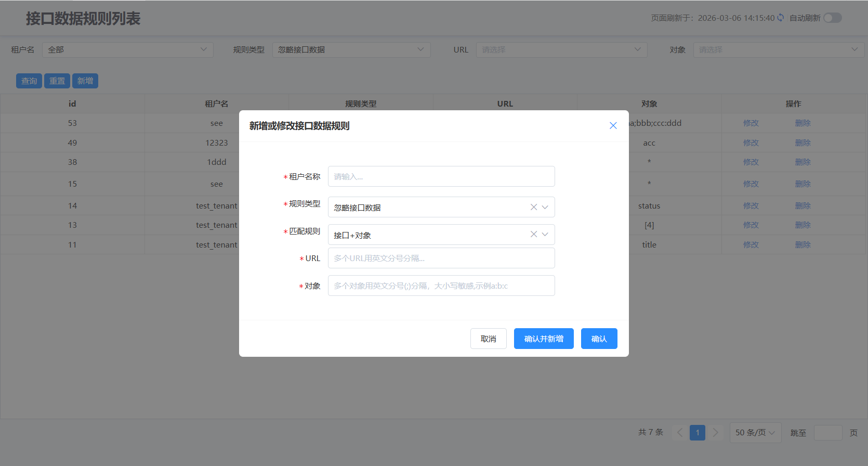The image size is (868, 466).
Task: Select page 1 in pagination
Action: pos(698,433)
